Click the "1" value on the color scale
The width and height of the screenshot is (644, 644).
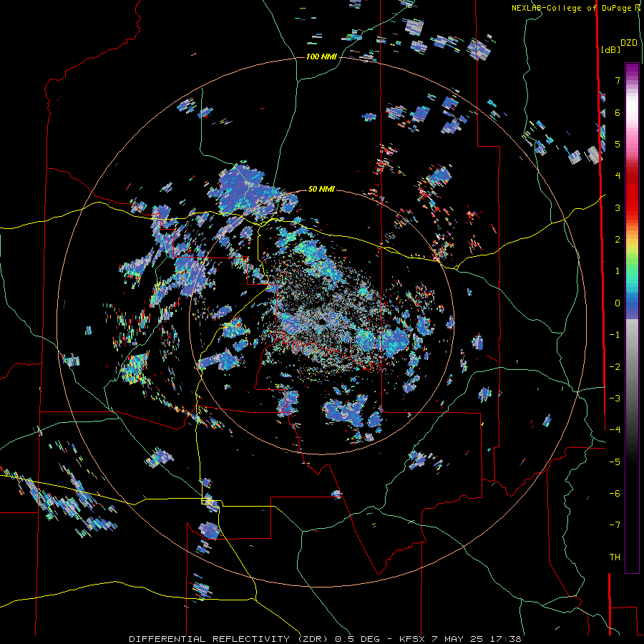[618, 271]
